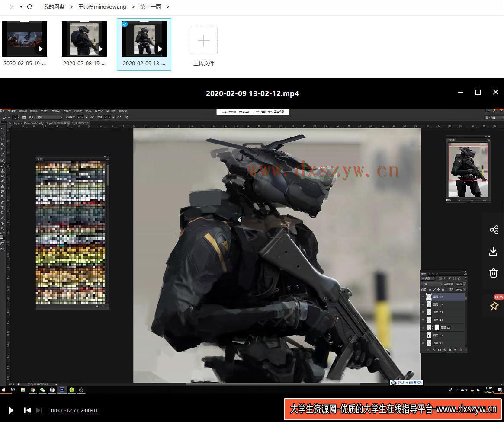This screenshot has height=422, width=504.
Task: Hide layer 图层 127 with eye icon
Action: coord(423,297)
